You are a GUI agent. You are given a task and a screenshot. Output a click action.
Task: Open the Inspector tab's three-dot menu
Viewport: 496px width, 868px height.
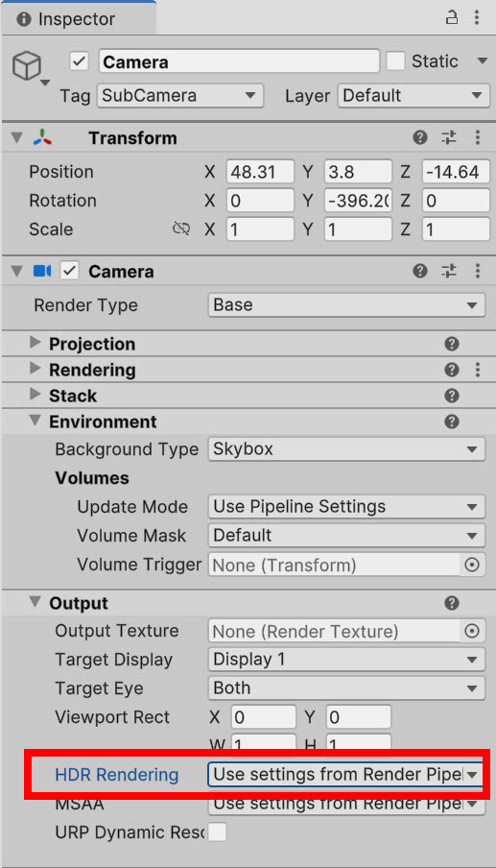coord(477,17)
